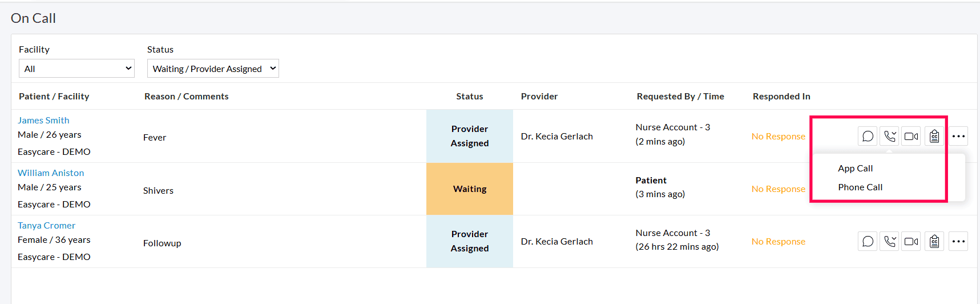This screenshot has width=980, height=304.
Task: Open more options for James Smith's row
Action: pos(958,136)
